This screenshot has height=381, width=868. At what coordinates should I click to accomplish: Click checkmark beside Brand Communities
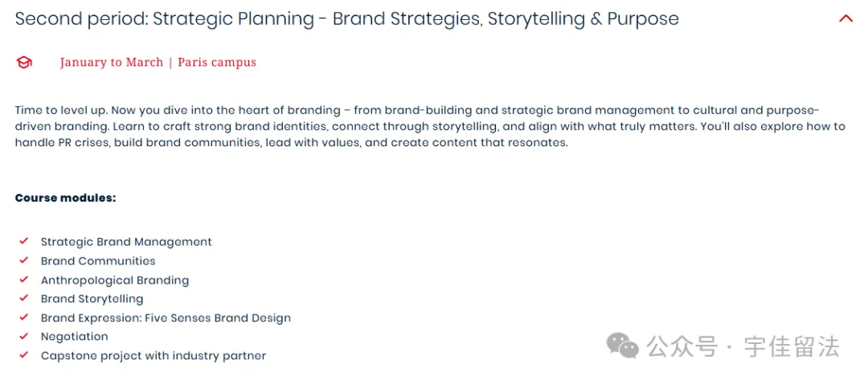pos(23,260)
